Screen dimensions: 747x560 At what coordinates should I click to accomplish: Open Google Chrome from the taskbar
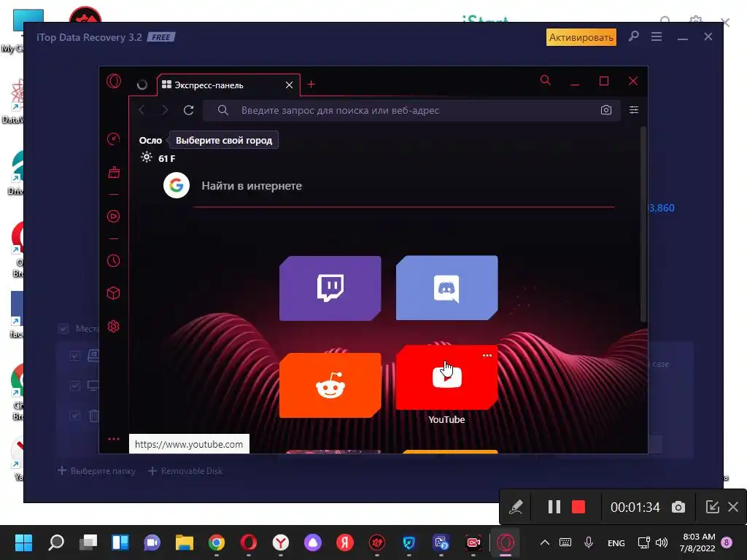point(216,542)
